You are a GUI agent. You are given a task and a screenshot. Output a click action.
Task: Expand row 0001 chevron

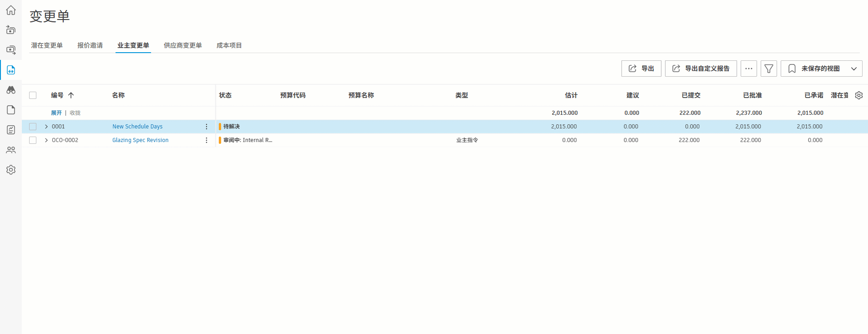[46, 127]
